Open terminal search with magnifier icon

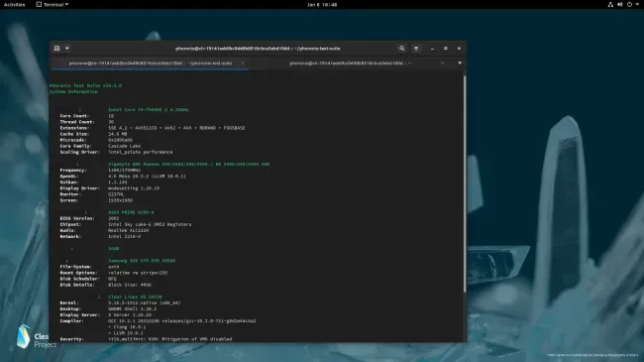tap(401, 49)
